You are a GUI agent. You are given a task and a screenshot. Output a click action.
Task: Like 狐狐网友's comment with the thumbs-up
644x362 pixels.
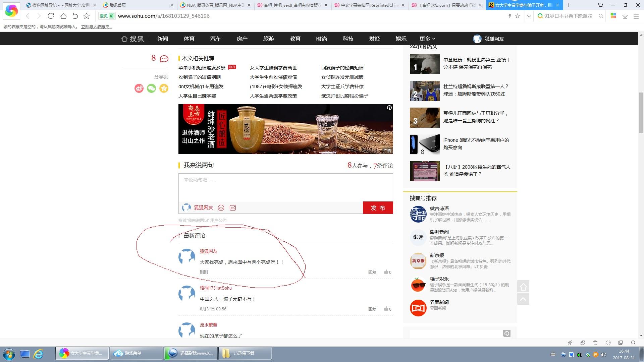(x=387, y=272)
